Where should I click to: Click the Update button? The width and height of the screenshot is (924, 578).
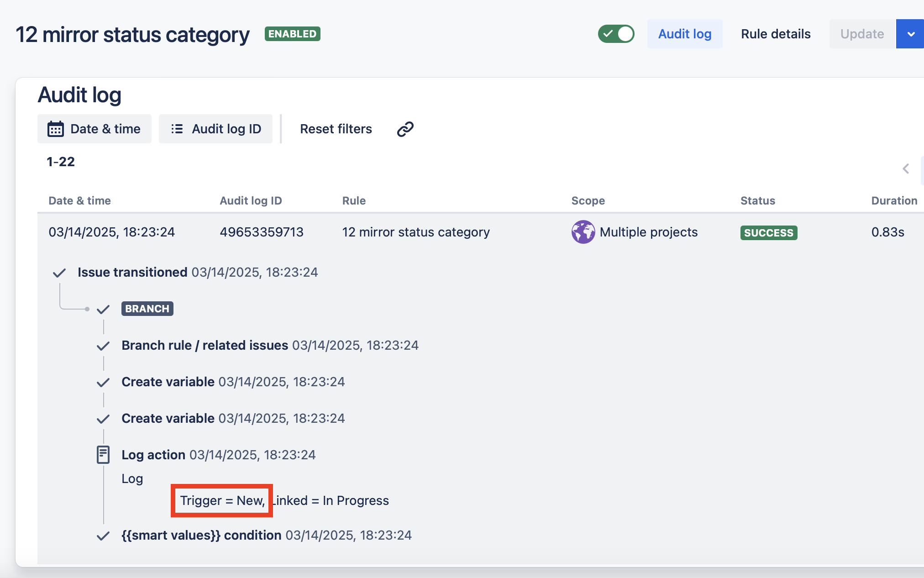[x=862, y=34]
